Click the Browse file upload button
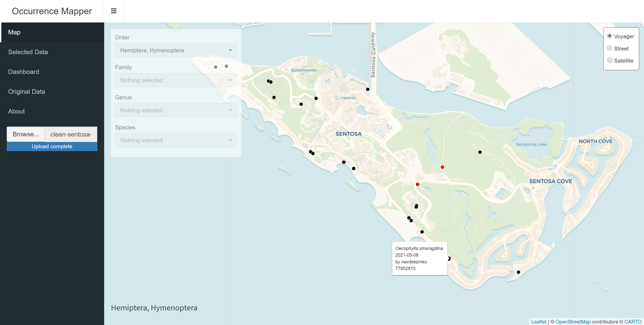 pos(26,134)
